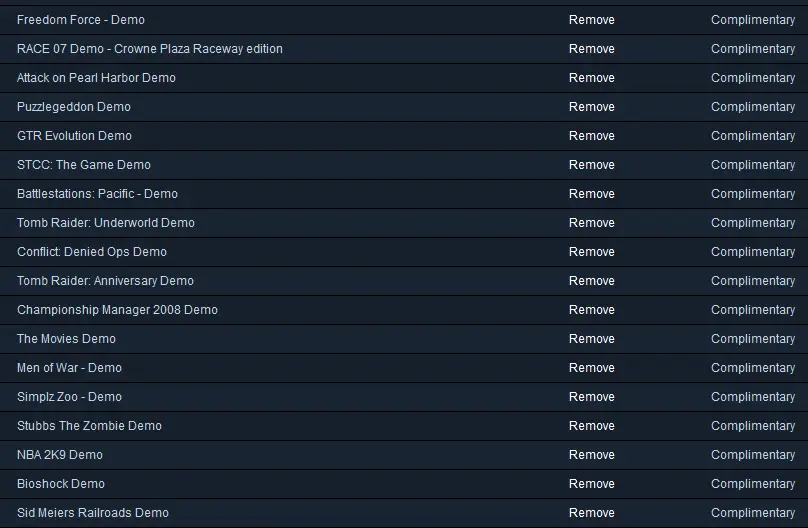This screenshot has height=528, width=808.
Task: Remove Sid Meiers Railroads Demo
Action: pyautogui.click(x=592, y=513)
